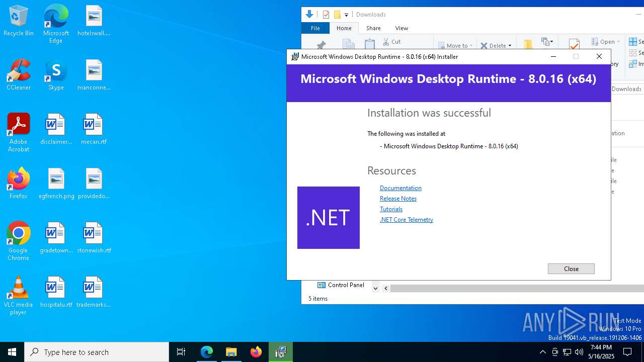Click the new folder icon in Downloads title bar
Image resolution: width=644 pixels, height=362 pixels.
click(337, 15)
